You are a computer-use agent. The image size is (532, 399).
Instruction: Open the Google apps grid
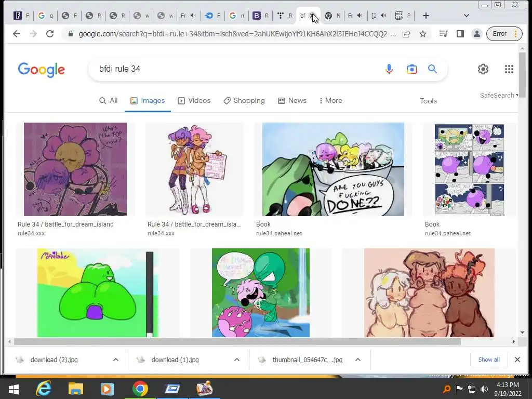point(509,69)
